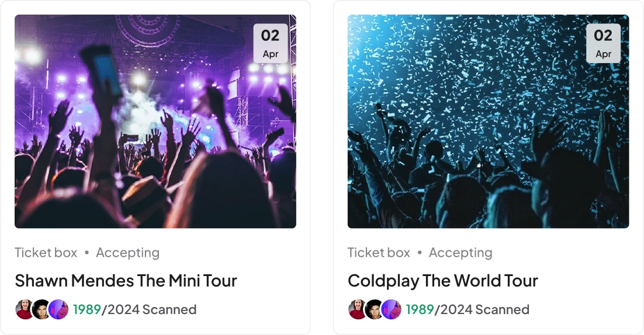Select the dark-haired man avatar on Shawn Mendes card
644x335 pixels.
pos(41,309)
